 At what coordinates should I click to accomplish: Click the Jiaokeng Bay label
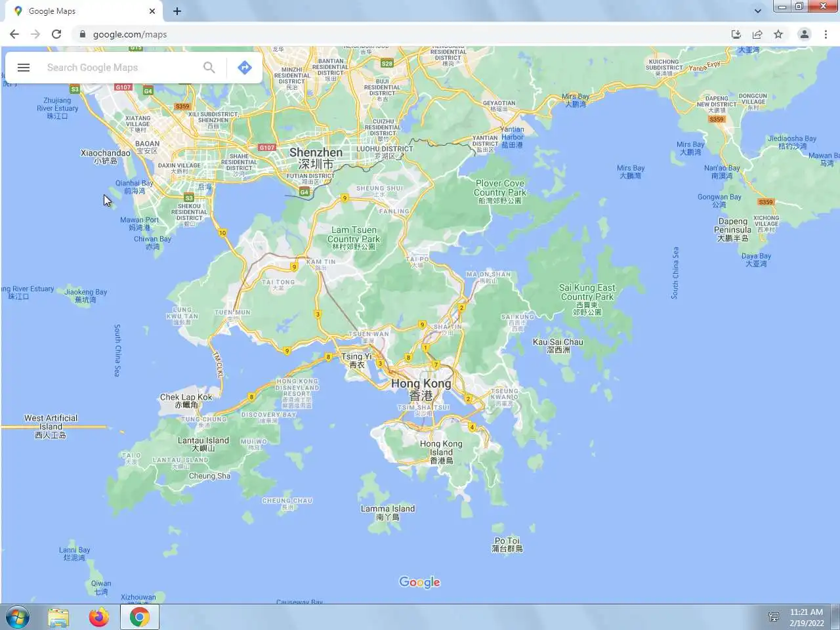pos(85,295)
